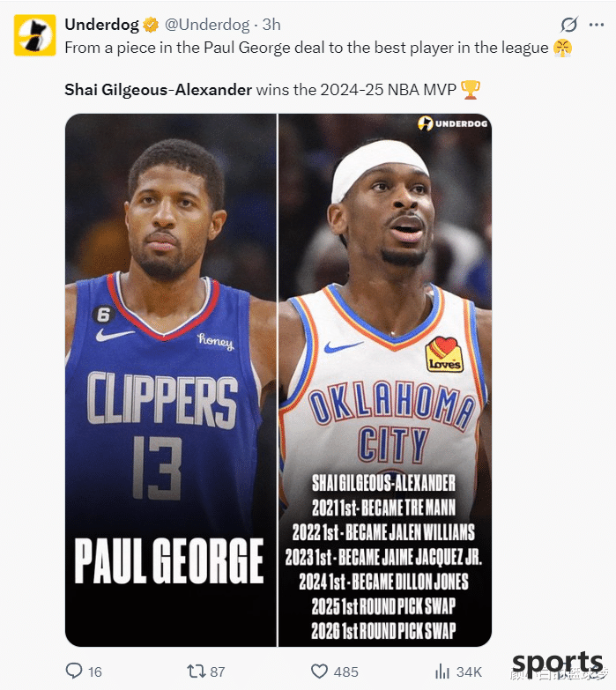Click the Underdog account name

point(101,25)
